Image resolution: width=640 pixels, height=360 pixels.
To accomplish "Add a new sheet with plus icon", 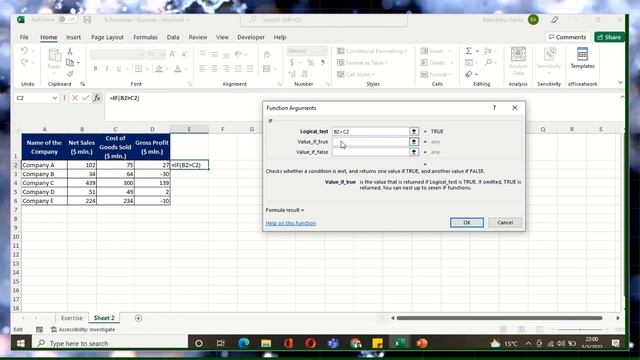I will [138, 318].
